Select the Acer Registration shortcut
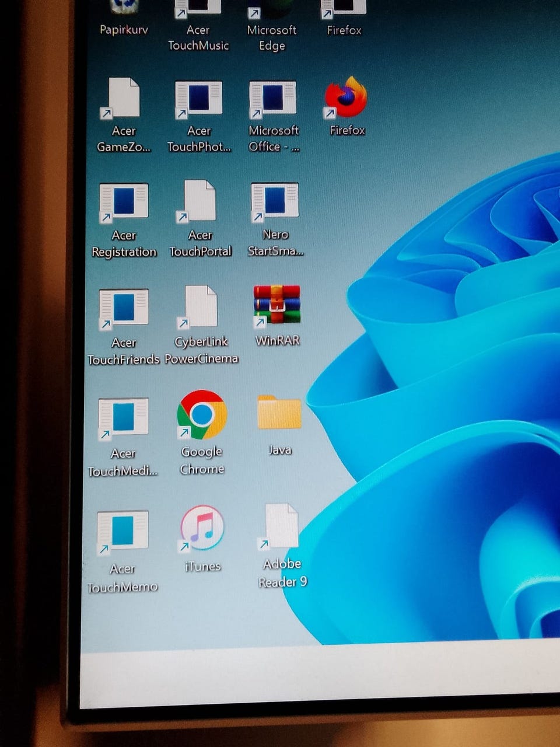The image size is (560, 747). pos(124,221)
